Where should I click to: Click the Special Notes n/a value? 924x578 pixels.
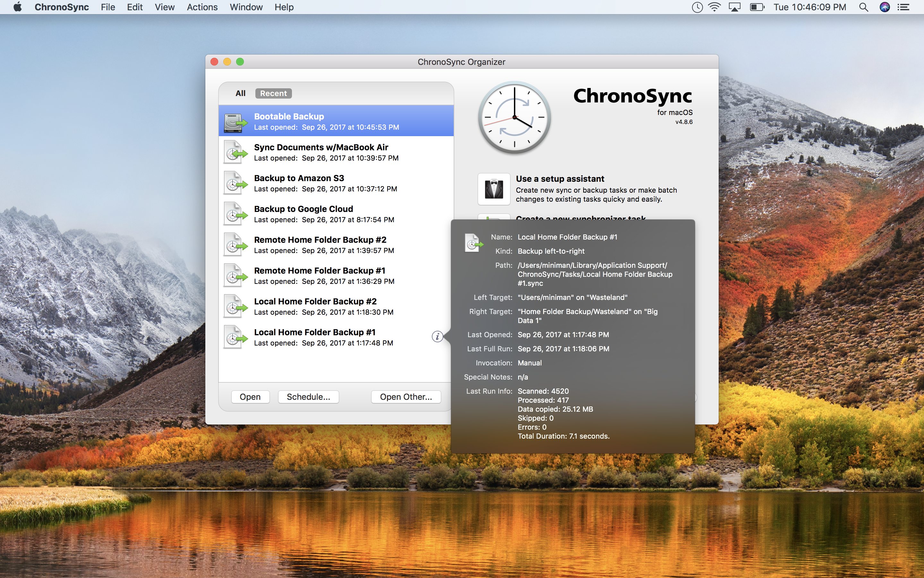coord(523,377)
